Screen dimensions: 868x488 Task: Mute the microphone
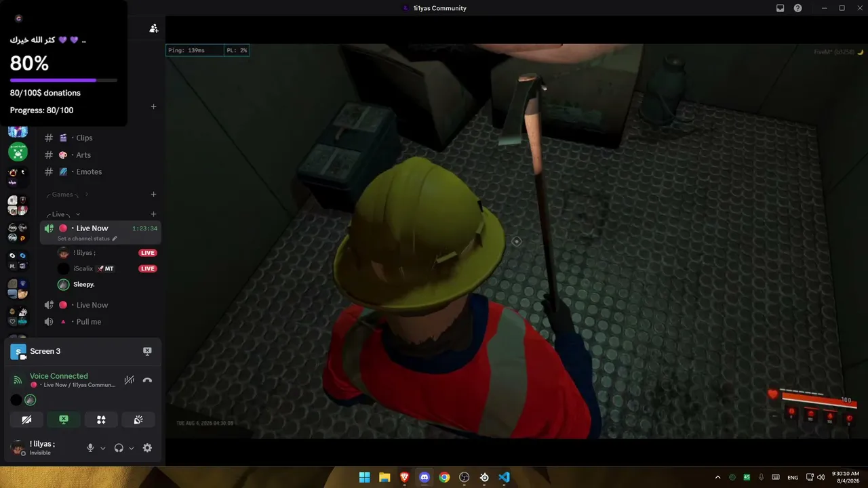point(90,448)
